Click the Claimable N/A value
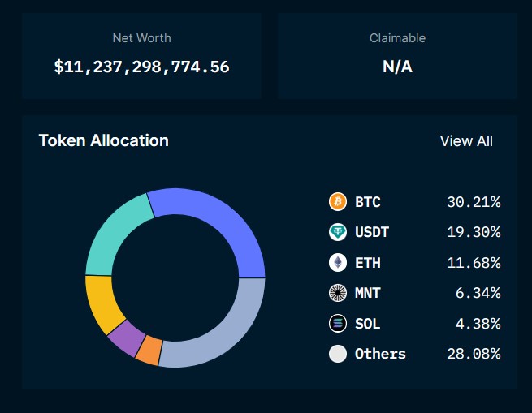 click(x=397, y=67)
